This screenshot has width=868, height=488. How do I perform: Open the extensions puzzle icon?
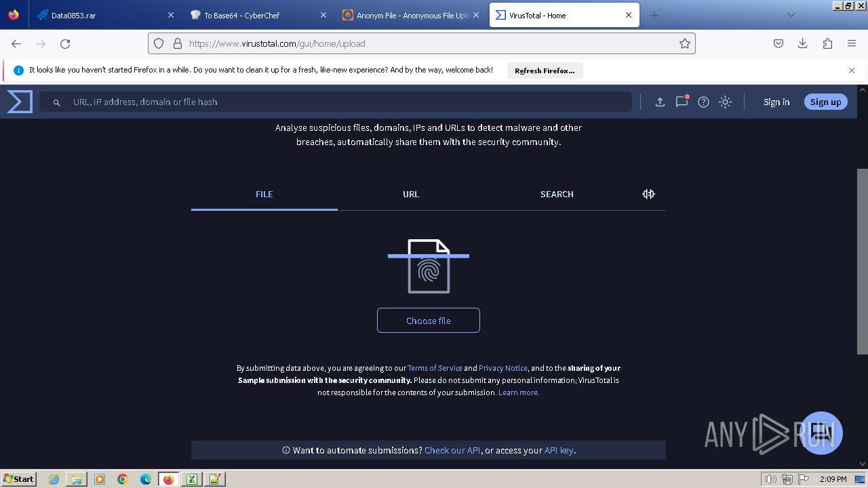coord(827,43)
